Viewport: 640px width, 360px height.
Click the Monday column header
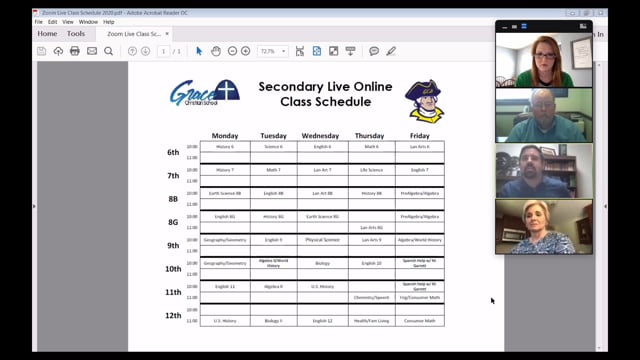pos(225,136)
